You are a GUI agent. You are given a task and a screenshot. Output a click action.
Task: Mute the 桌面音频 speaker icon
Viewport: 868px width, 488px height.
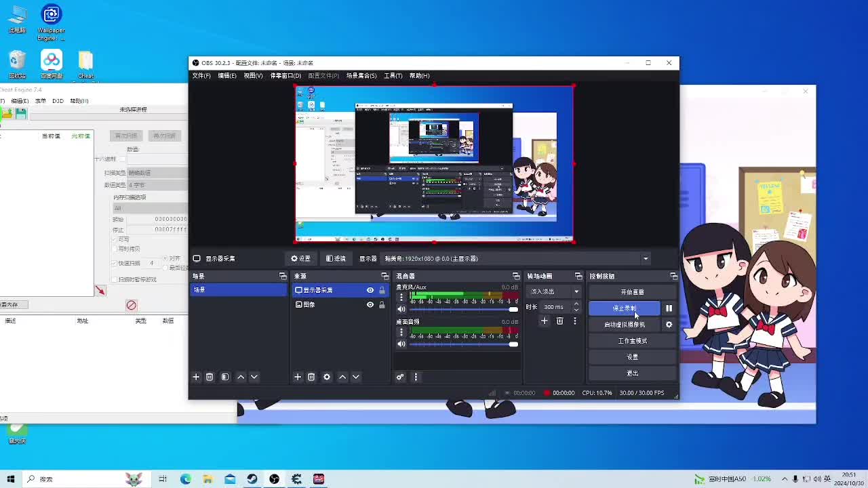(x=401, y=344)
